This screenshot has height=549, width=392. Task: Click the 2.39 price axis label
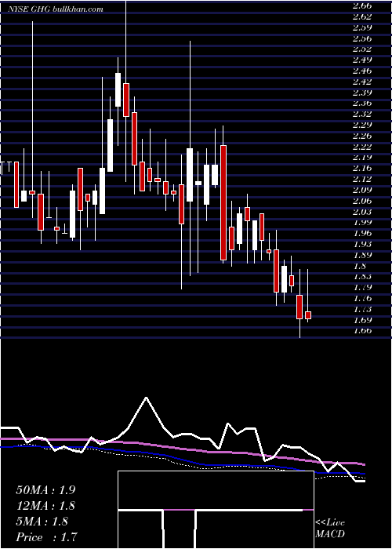[361, 93]
